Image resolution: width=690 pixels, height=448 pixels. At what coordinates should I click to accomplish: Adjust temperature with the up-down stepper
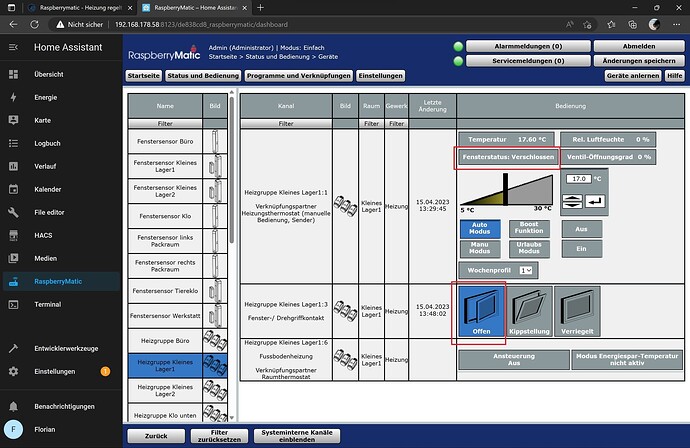(x=572, y=201)
